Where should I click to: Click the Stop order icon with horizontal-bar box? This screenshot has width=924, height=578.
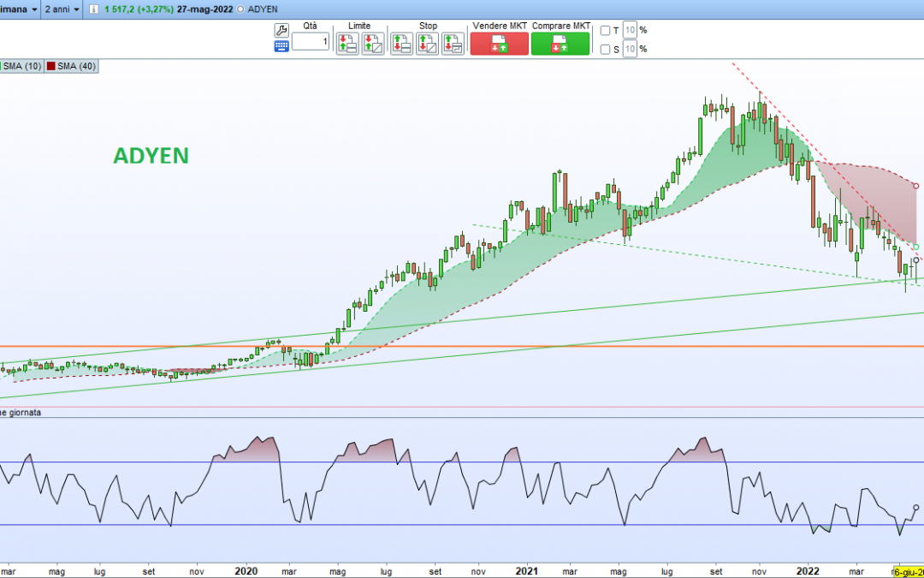tap(402, 45)
